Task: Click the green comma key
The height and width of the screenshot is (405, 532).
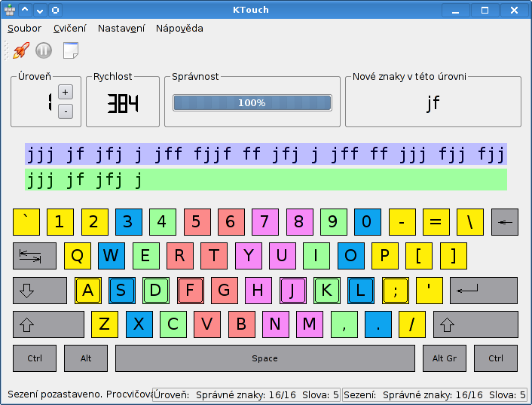Action: pyautogui.click(x=344, y=324)
